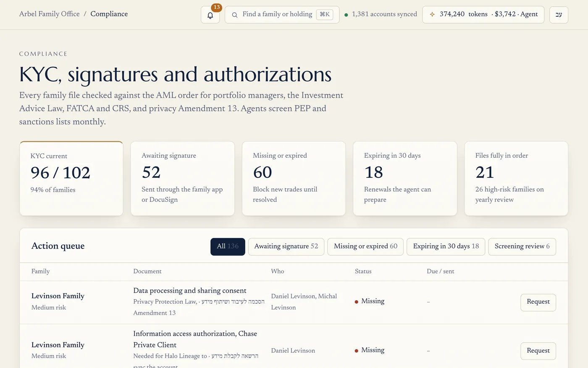Viewport: 588px width, 368px height.
Task: Open the Expiring in 30 days summary card
Action: click(x=405, y=178)
